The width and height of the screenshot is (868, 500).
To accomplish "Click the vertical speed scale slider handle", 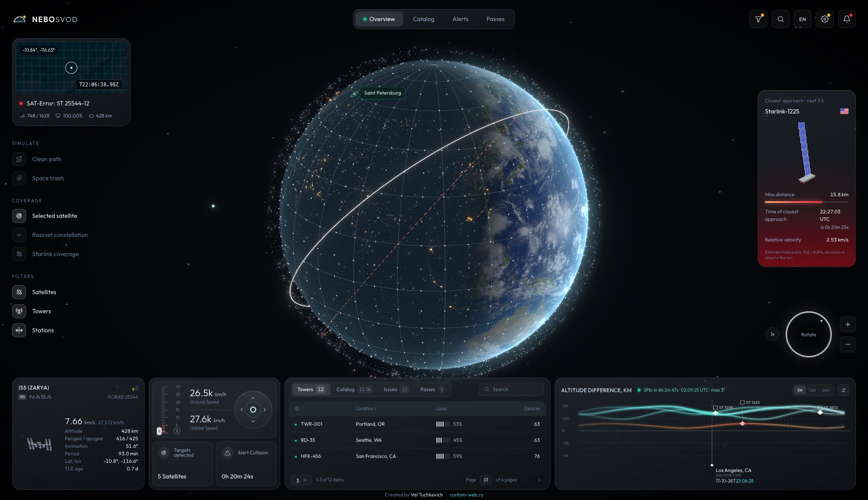I will (x=159, y=431).
